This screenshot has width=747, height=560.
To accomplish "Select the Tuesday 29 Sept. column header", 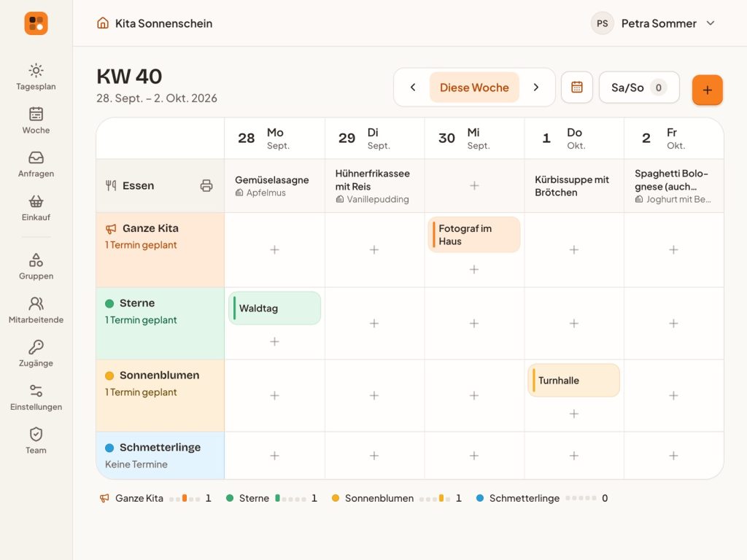I will point(374,138).
